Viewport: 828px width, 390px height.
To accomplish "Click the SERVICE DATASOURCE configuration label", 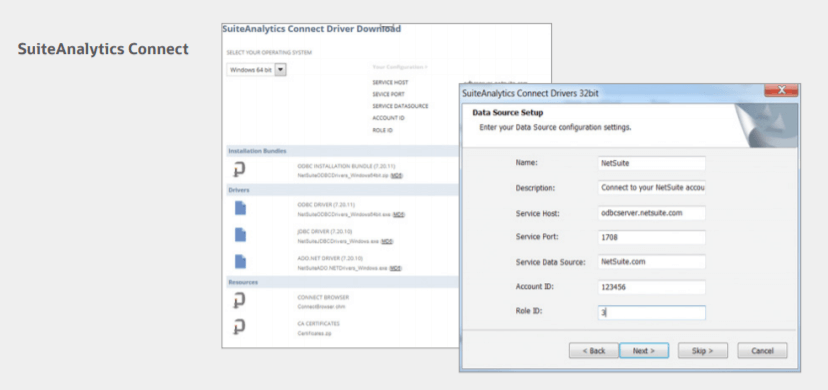I will [x=400, y=106].
